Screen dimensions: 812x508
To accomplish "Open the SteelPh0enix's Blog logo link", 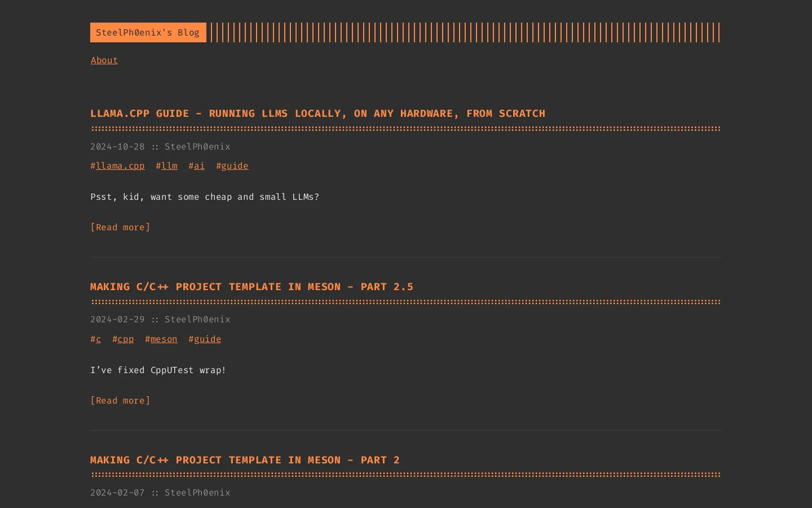I will pos(148,33).
